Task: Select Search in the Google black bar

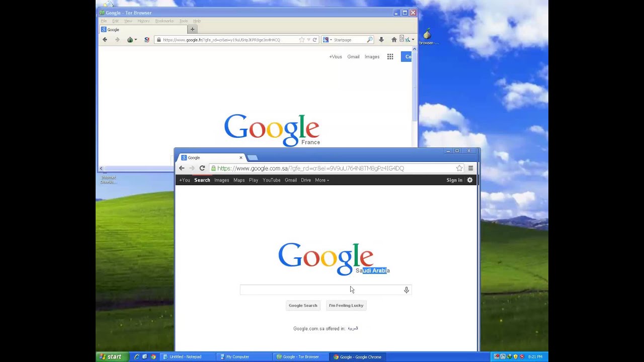Action: (202, 180)
